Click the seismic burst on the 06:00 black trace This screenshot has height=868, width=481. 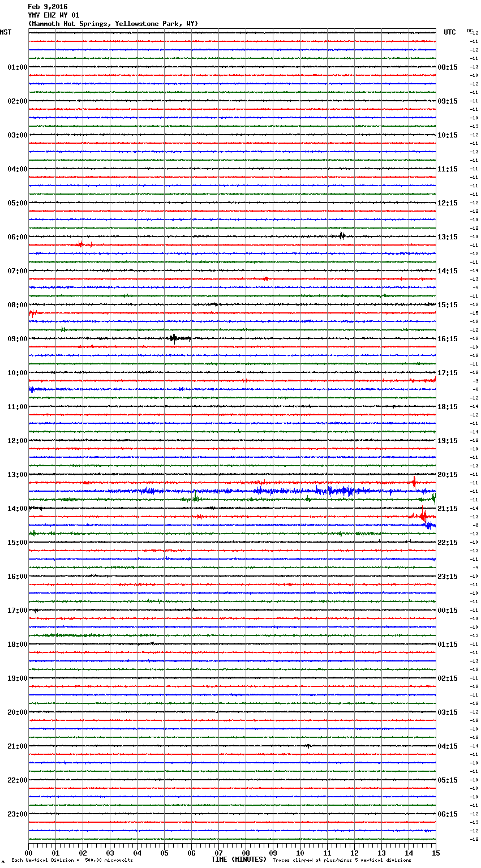coord(342,236)
